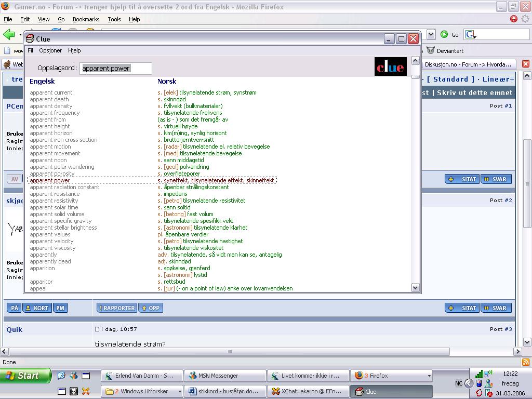This screenshot has width=532, height=399.
Task: Select the 'apparent power' entry row
Action: click(152, 180)
